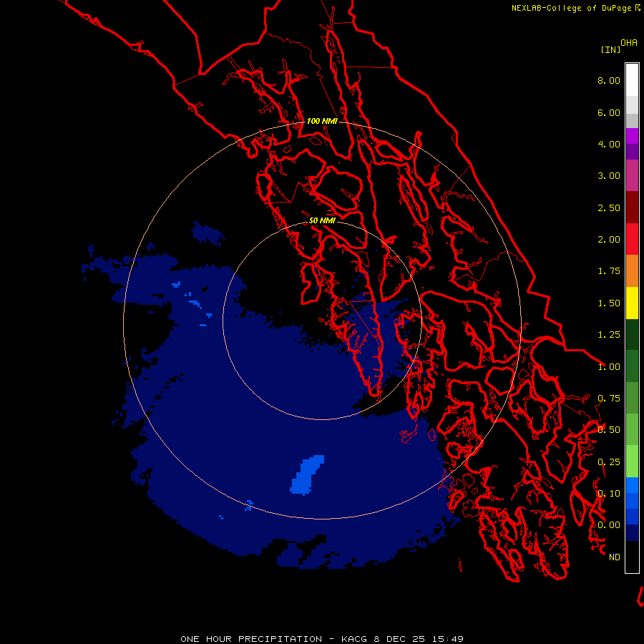This screenshot has width=644, height=644.
Task: Select the 6.00 legend value
Action: tap(609, 112)
